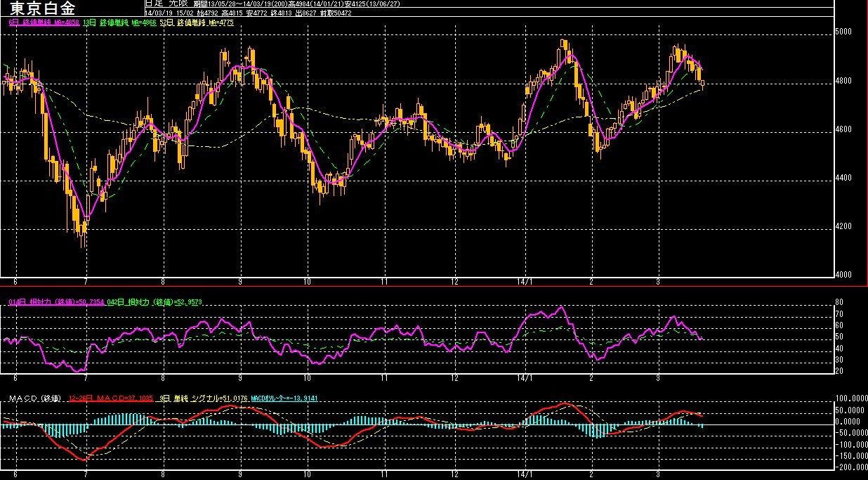The width and height of the screenshot is (868, 480).
Task: Click the 日足 先限 chart type label
Action: (x=166, y=4)
